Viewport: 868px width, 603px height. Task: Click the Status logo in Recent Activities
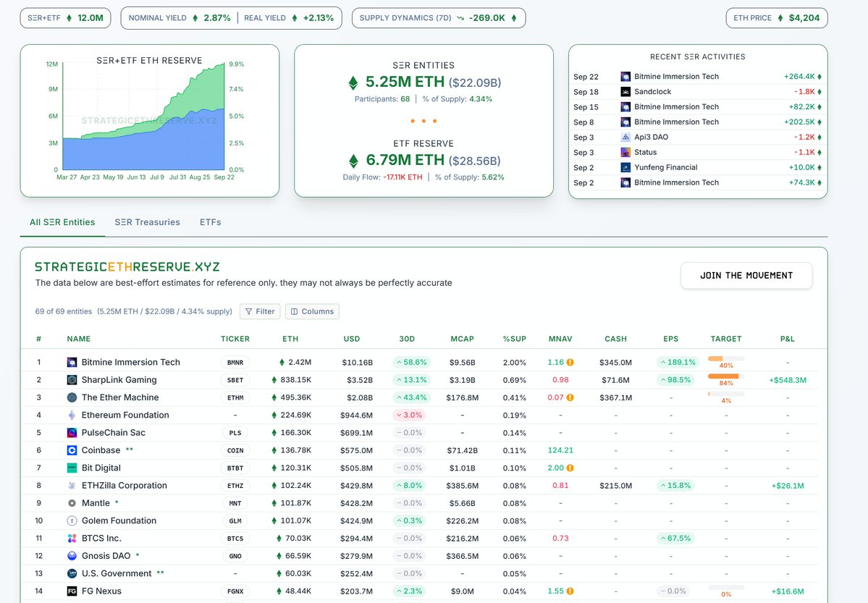[625, 152]
